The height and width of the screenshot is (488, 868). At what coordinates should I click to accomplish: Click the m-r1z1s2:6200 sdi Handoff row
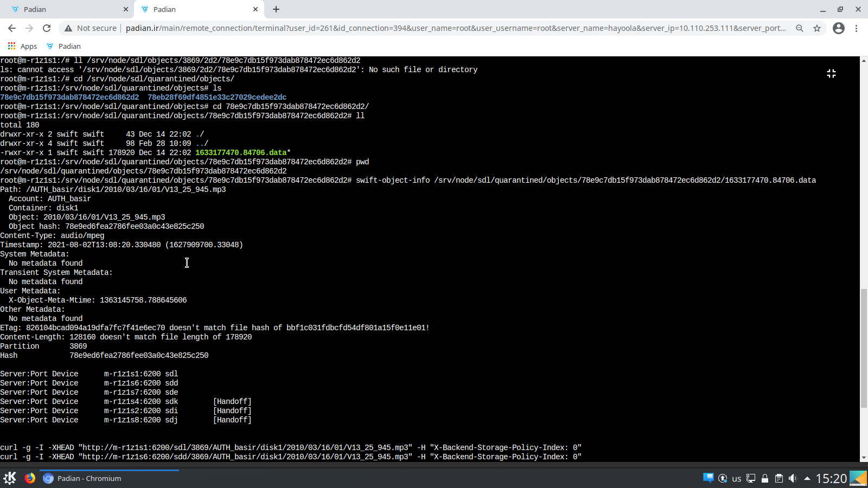tap(126, 410)
